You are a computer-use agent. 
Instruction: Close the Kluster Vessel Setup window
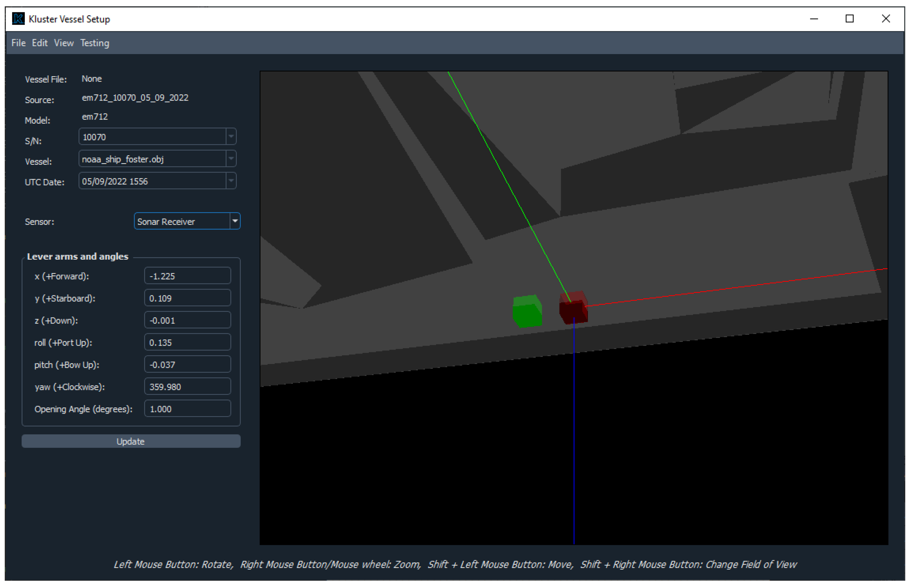[x=886, y=19]
